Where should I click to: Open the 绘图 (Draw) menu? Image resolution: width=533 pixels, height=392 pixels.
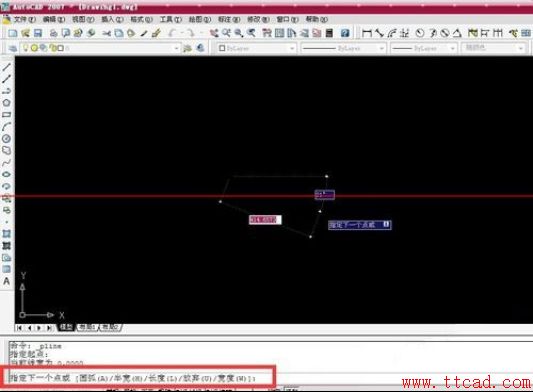click(200, 19)
